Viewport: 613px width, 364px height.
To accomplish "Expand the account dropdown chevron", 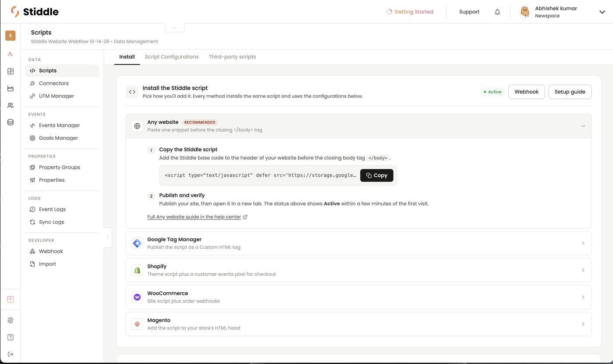I will pyautogui.click(x=602, y=12).
